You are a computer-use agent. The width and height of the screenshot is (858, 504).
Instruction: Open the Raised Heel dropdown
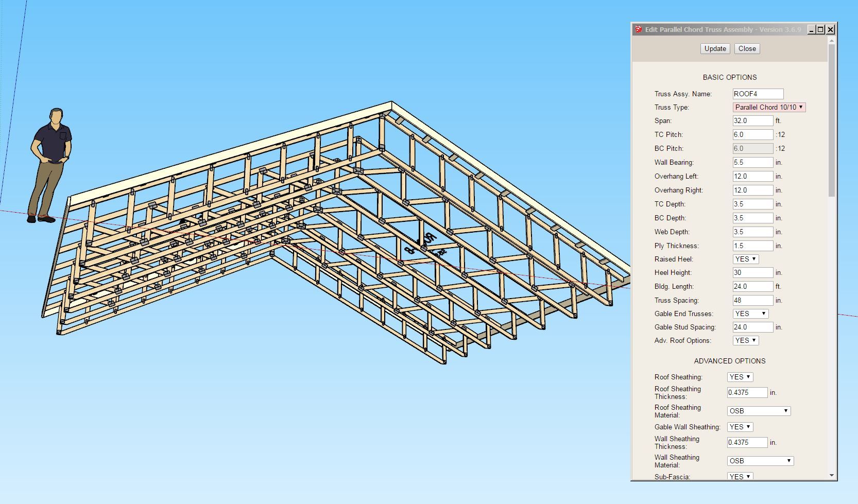click(746, 259)
